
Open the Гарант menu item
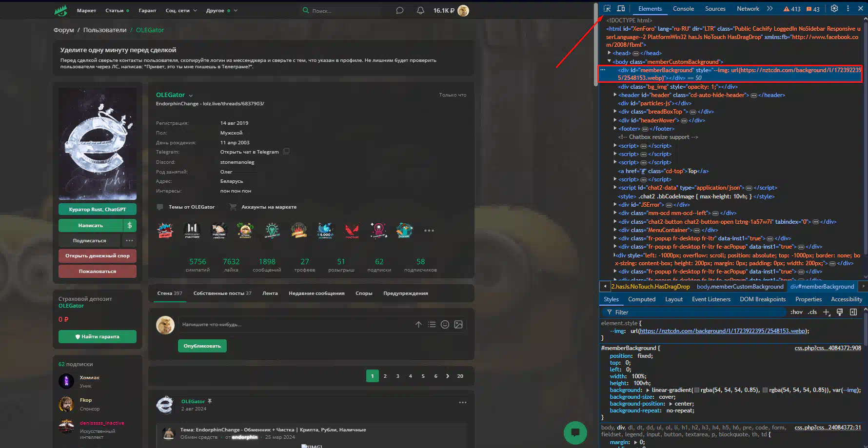[x=147, y=10]
